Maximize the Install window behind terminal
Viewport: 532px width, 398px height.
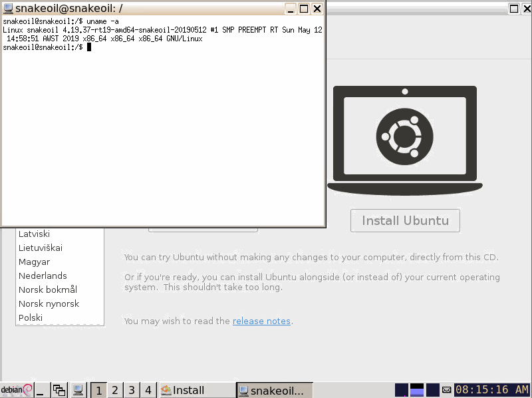point(514,9)
